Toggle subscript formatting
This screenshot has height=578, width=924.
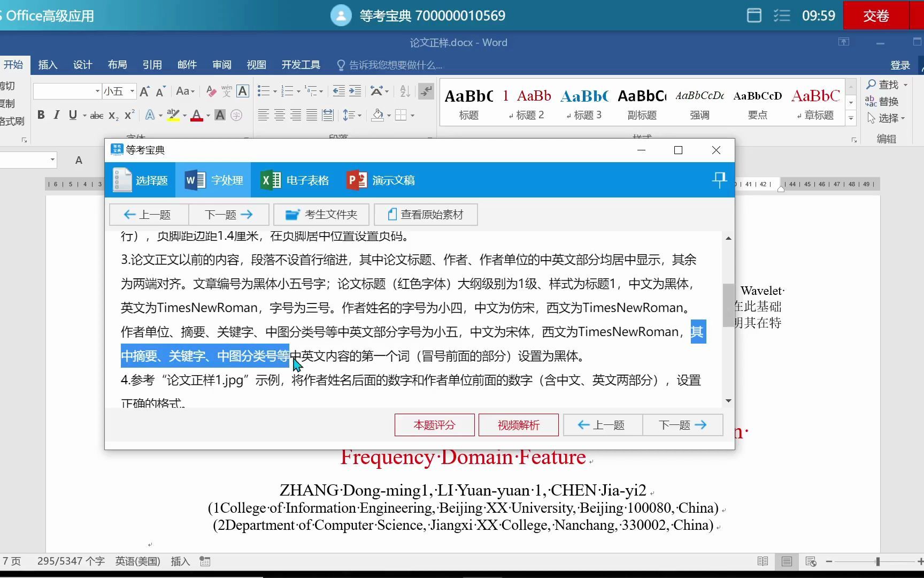pos(113,115)
